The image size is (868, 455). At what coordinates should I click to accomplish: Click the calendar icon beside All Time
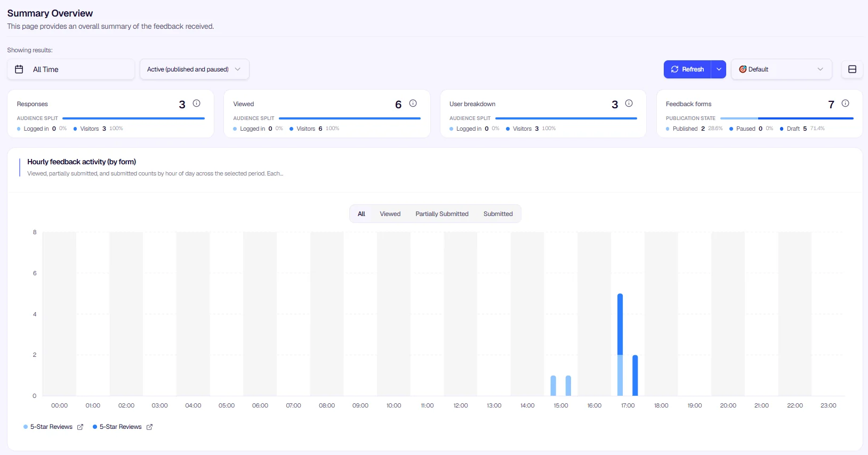pos(19,69)
